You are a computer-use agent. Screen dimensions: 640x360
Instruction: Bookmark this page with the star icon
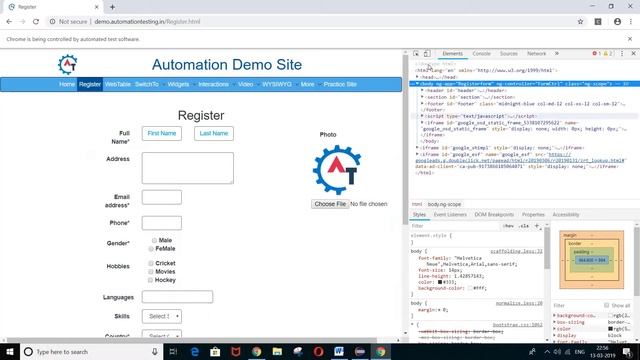click(x=580, y=22)
